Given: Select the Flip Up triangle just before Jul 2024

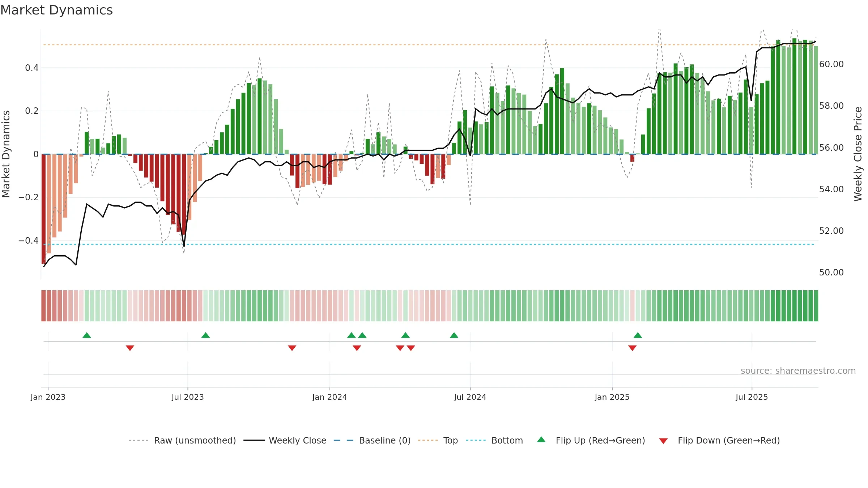Looking at the screenshot, I should (x=454, y=335).
